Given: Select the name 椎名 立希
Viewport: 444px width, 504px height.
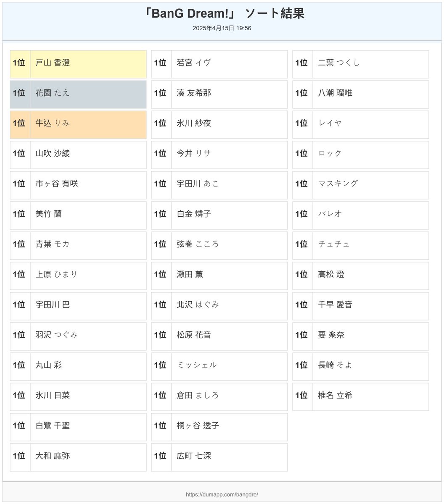Looking at the screenshot, I should pos(335,395).
